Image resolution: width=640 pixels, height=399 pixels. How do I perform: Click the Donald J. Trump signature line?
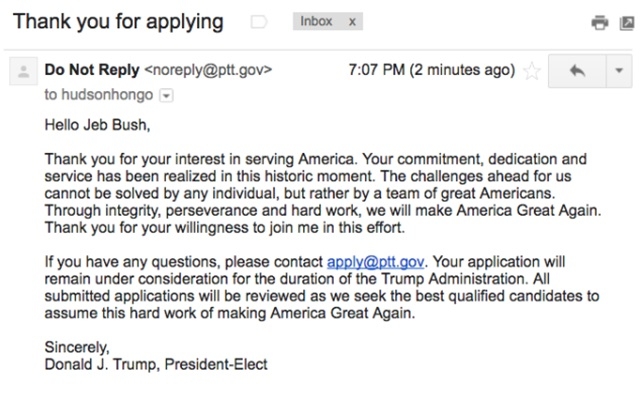156,364
